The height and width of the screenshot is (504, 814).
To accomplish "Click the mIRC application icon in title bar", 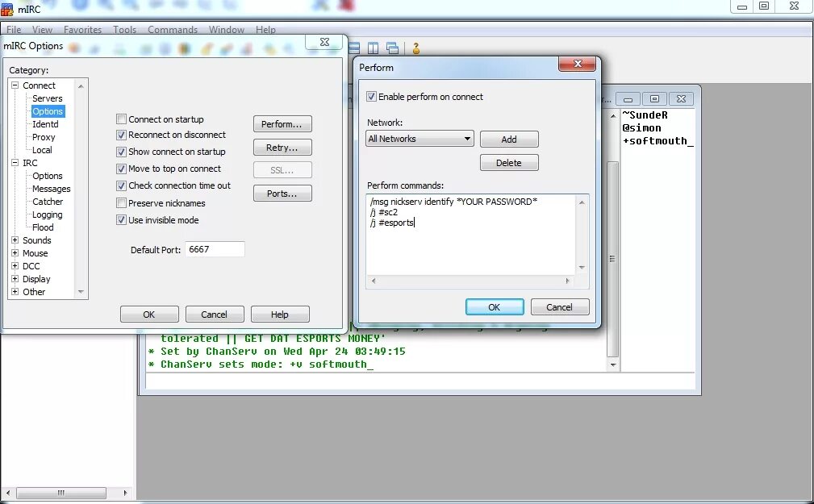I will point(7,8).
